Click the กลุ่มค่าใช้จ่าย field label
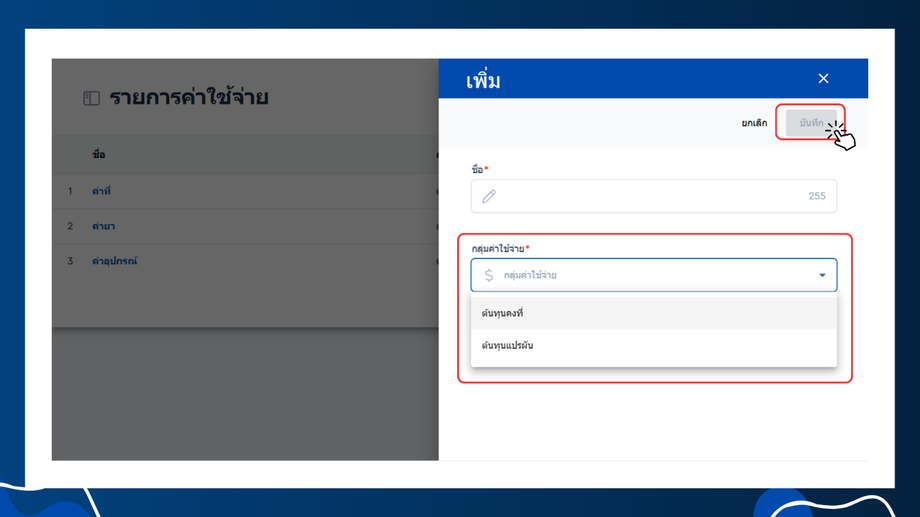The height and width of the screenshot is (517, 920). [498, 248]
